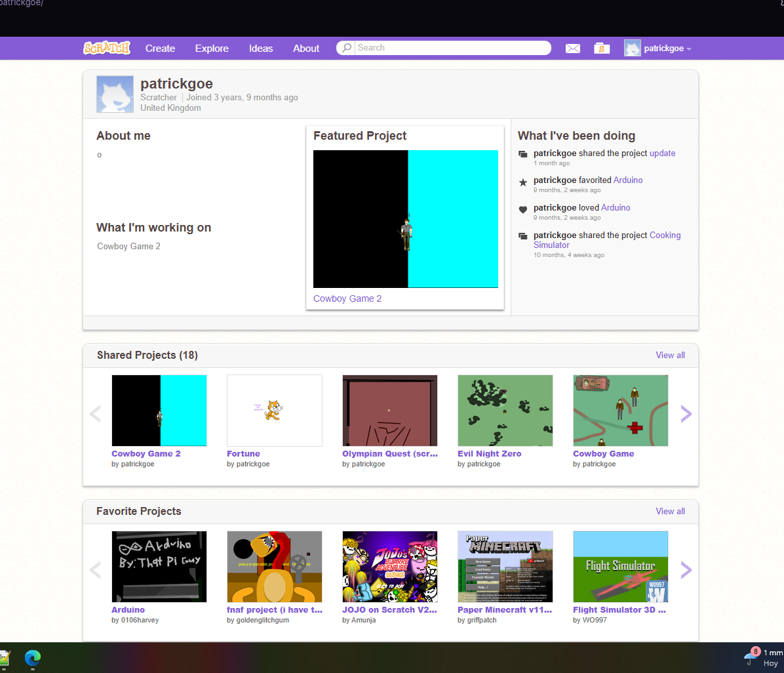784x673 pixels.
Task: Go back in Shared Projects carousel
Action: 96,413
